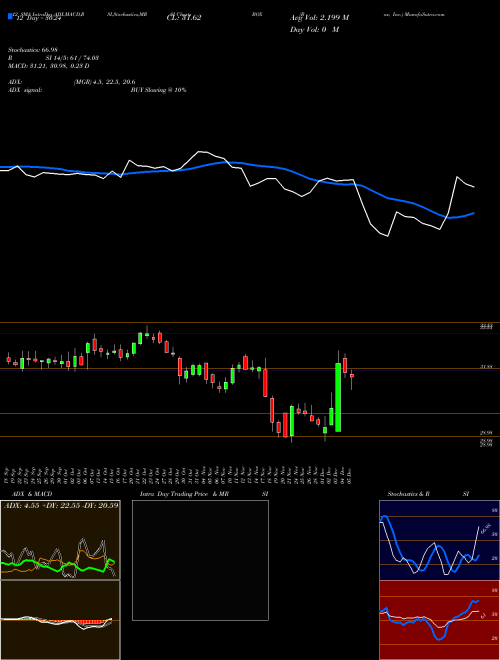Click the tall green candlestick near chart end
This screenshot has width=500, height=660.
pyautogui.click(x=338, y=397)
